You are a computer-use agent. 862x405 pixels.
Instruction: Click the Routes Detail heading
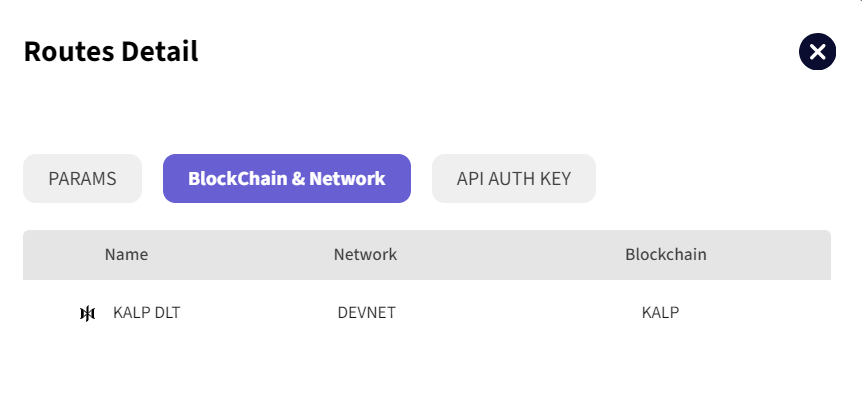tap(111, 51)
